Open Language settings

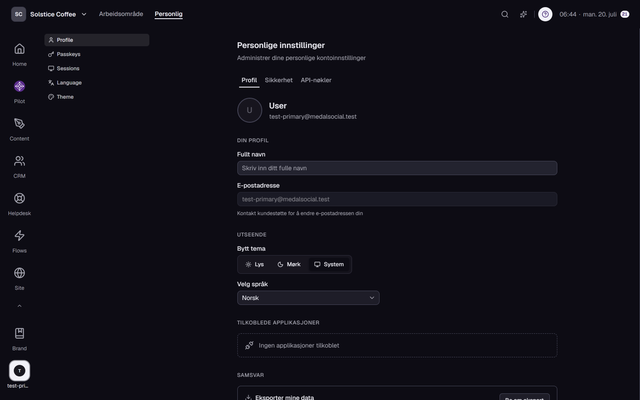click(97, 83)
